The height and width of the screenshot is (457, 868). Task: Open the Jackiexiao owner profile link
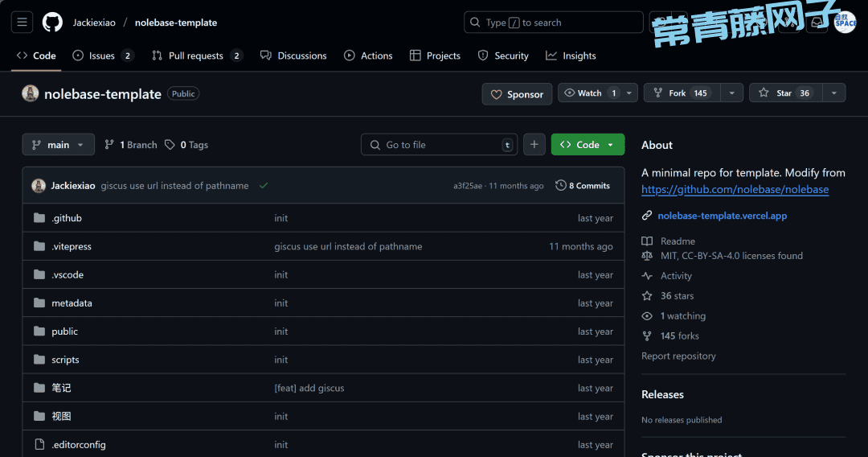pos(94,23)
